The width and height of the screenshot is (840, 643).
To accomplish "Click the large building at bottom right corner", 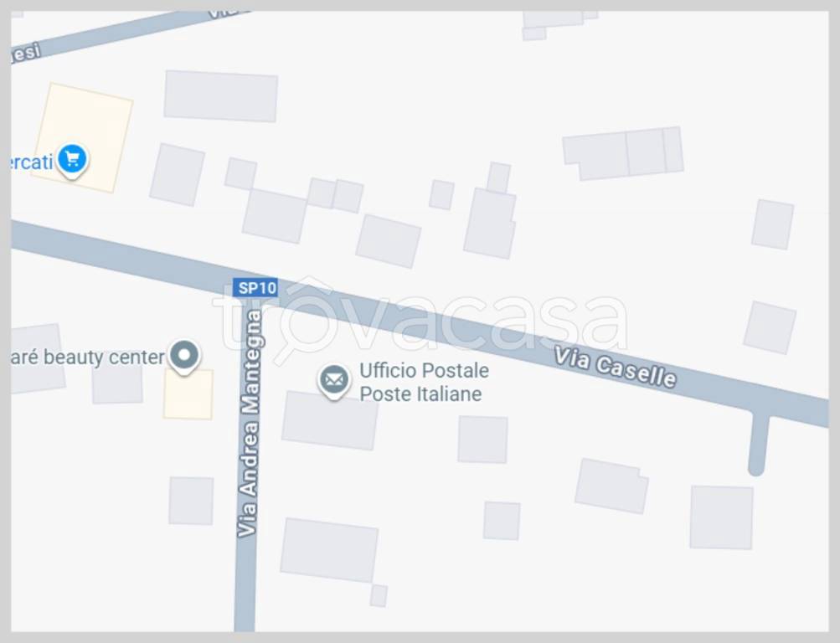I will tap(722, 517).
